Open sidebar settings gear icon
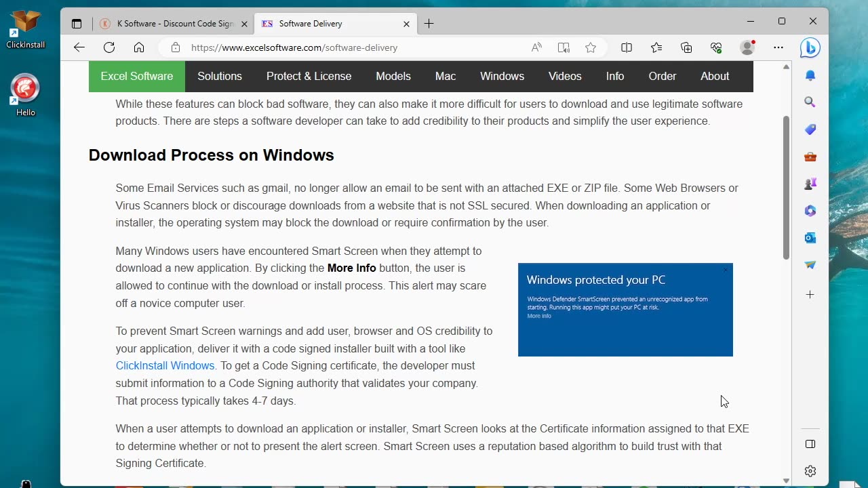The width and height of the screenshot is (868, 488). tap(810, 471)
